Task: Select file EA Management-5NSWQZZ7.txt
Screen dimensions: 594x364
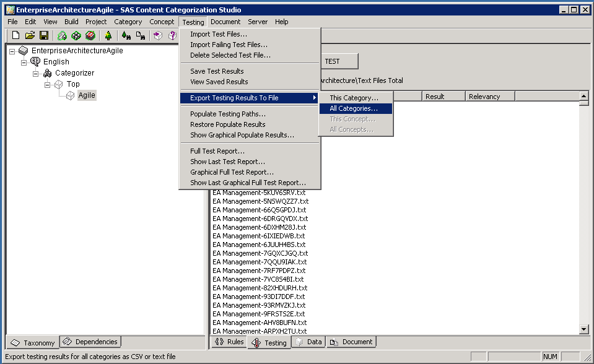Action: [x=261, y=202]
